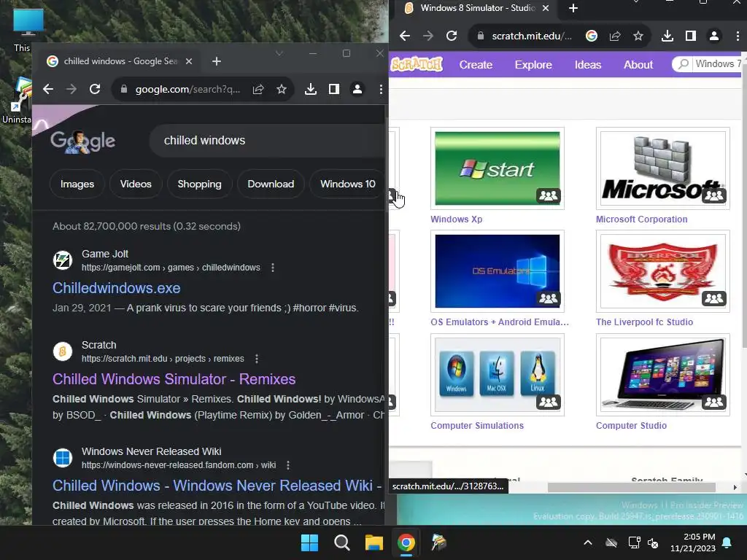This screenshot has width=747, height=560.
Task: Click the Chrome taskbar icon
Action: point(406,542)
